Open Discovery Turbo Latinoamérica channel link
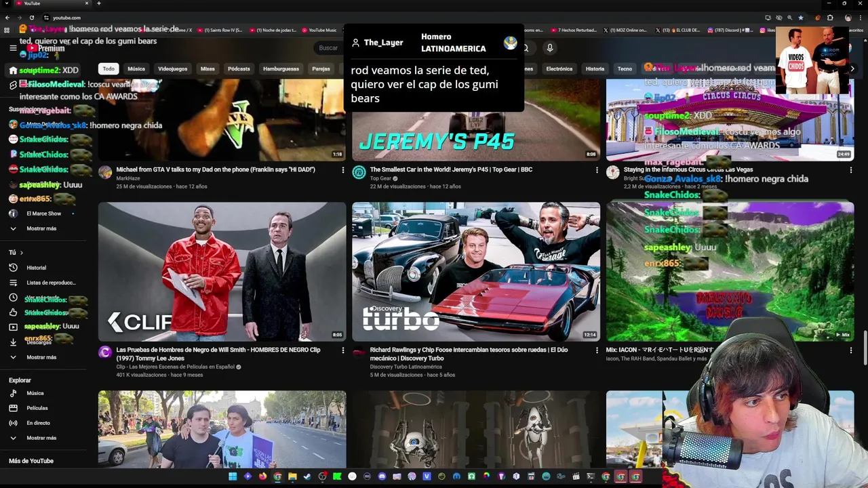The image size is (868, 488). (x=406, y=367)
